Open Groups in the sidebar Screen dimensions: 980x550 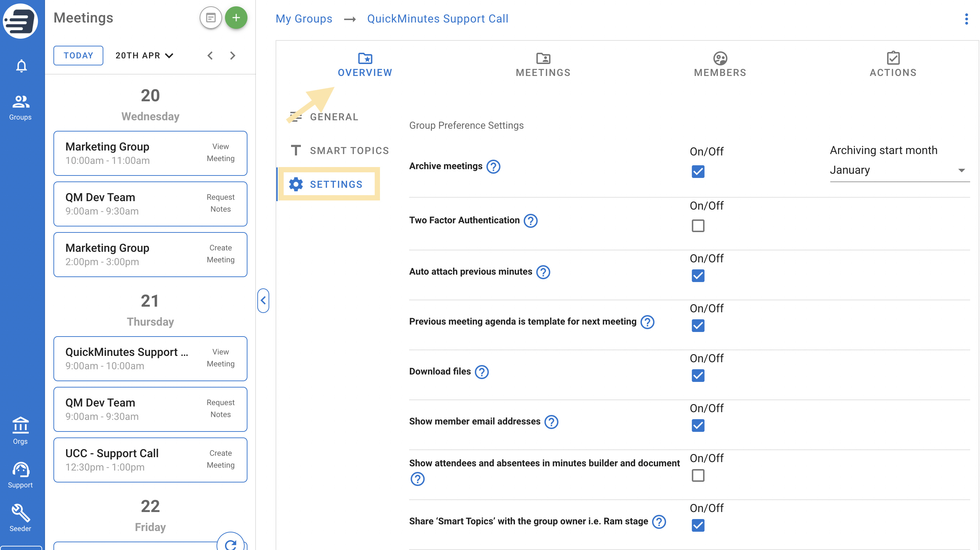point(20,107)
